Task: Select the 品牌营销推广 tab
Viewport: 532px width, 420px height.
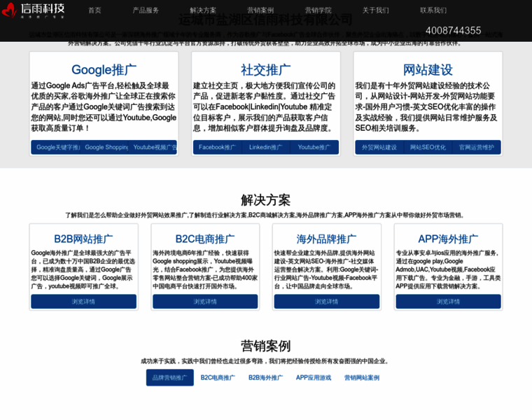Action: click(170, 377)
